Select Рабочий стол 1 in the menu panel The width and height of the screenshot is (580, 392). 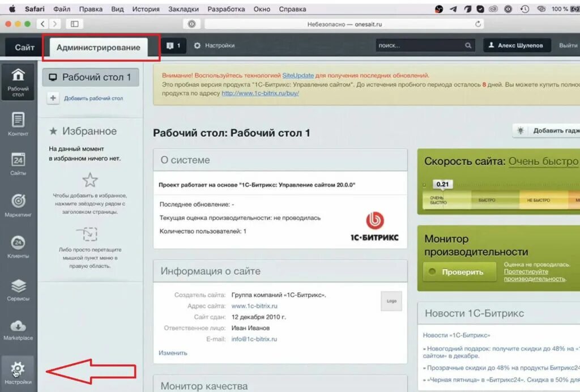click(x=91, y=77)
